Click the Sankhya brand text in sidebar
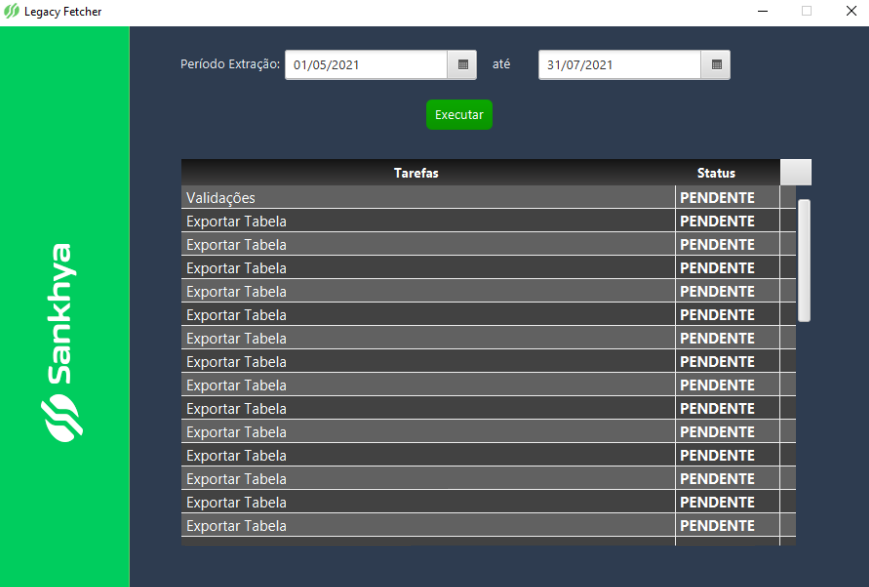Viewport: 869px width, 587px height. [60, 314]
